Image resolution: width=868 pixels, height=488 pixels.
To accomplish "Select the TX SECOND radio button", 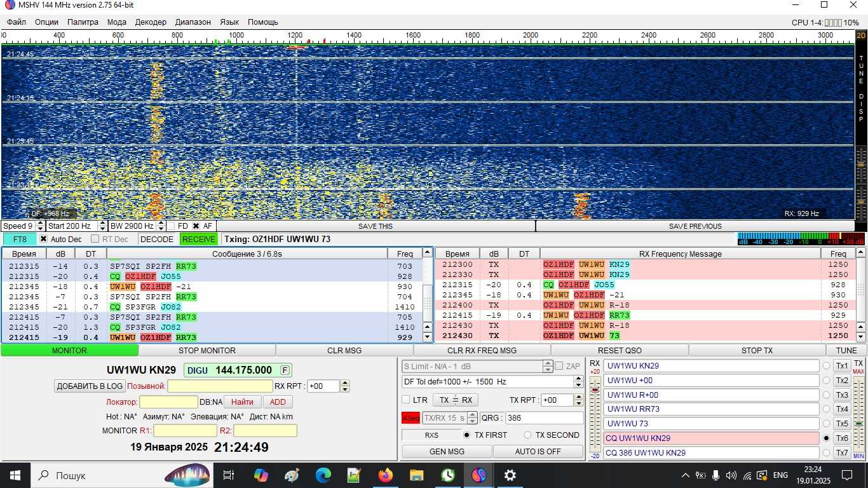I will pos(527,435).
